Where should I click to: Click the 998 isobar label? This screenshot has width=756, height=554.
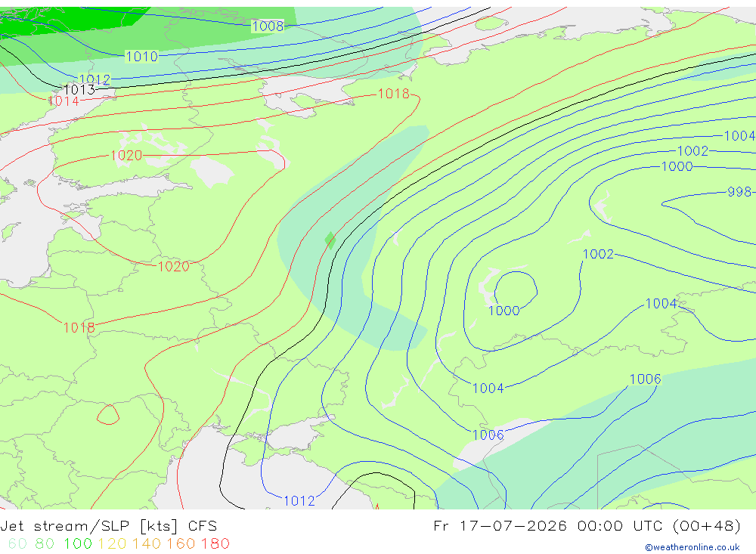pyautogui.click(x=739, y=192)
